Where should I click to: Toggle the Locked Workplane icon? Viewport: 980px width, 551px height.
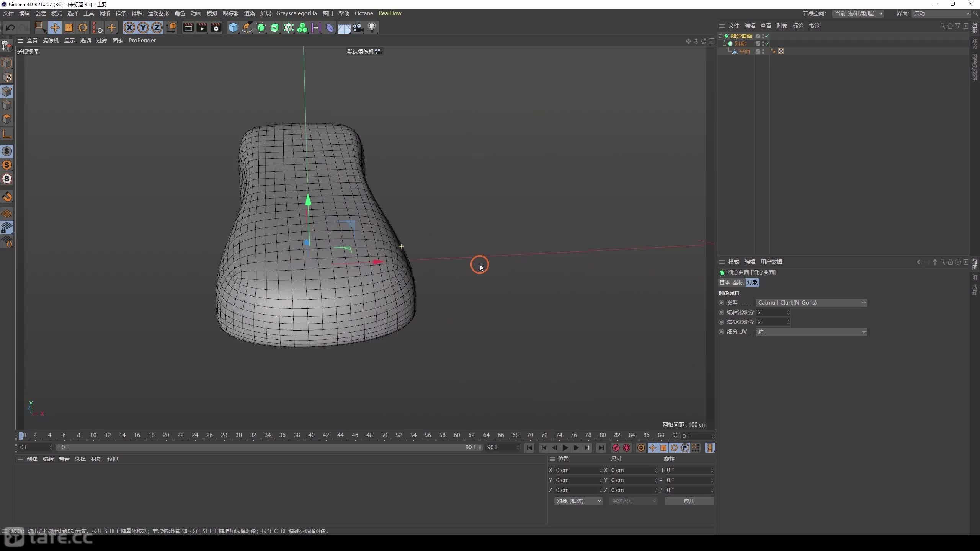(x=7, y=228)
